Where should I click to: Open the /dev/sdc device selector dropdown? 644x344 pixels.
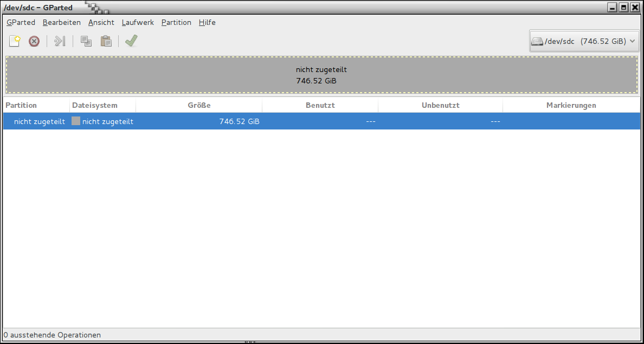[584, 41]
